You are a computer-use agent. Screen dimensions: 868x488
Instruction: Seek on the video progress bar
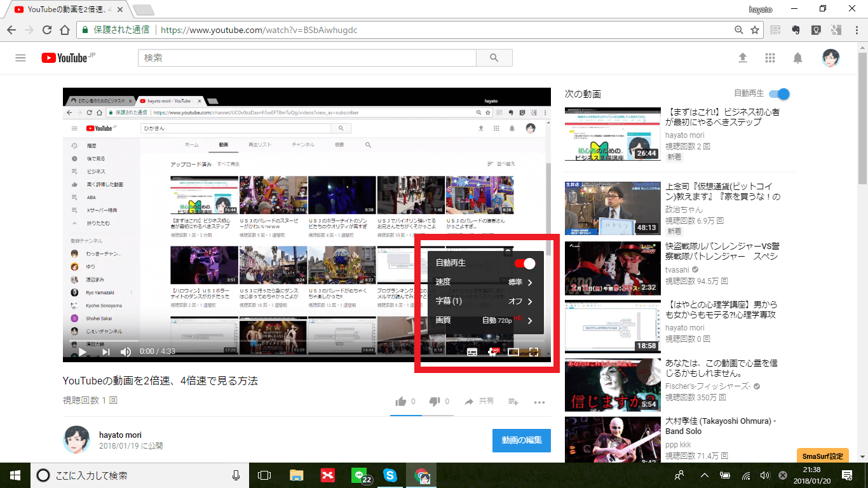306,341
